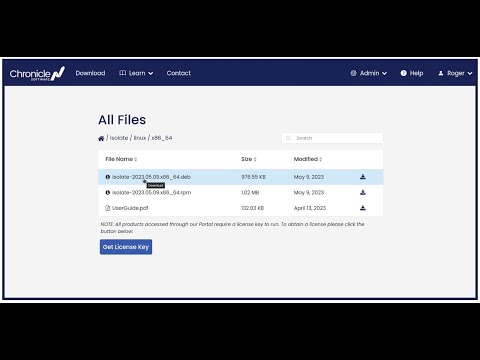
Task: Expand the Admin dropdown menu
Action: (x=368, y=73)
